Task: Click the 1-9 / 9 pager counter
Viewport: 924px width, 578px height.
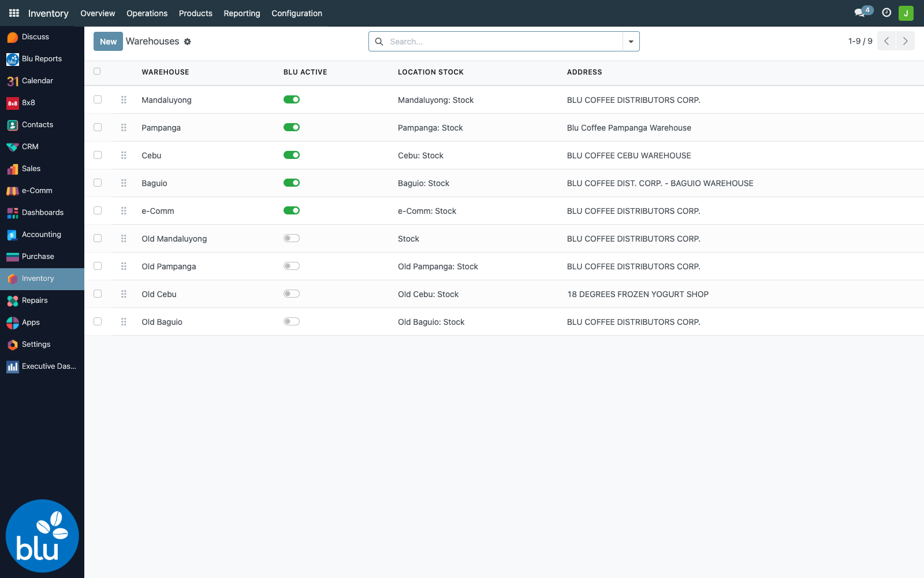Action: click(x=860, y=41)
